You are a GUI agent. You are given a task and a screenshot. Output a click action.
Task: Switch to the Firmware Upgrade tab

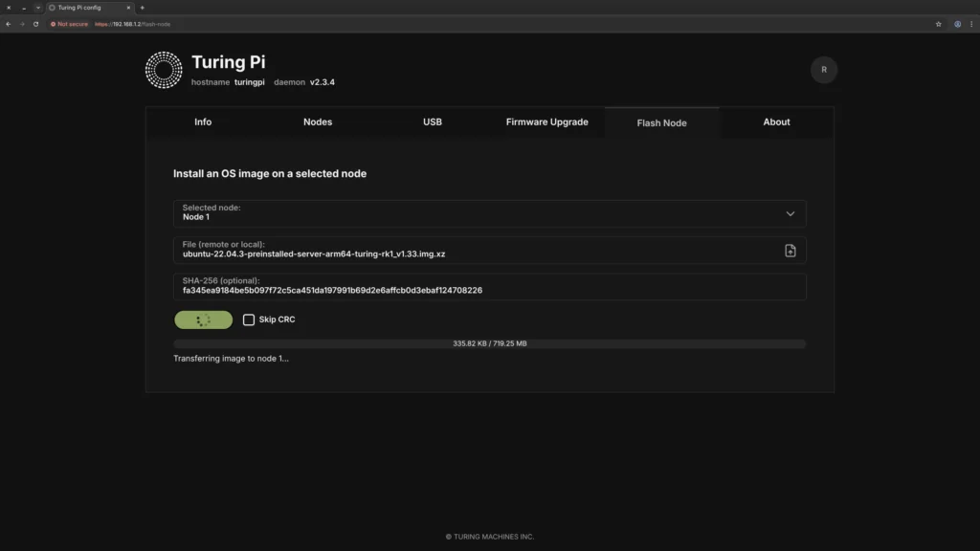546,121
